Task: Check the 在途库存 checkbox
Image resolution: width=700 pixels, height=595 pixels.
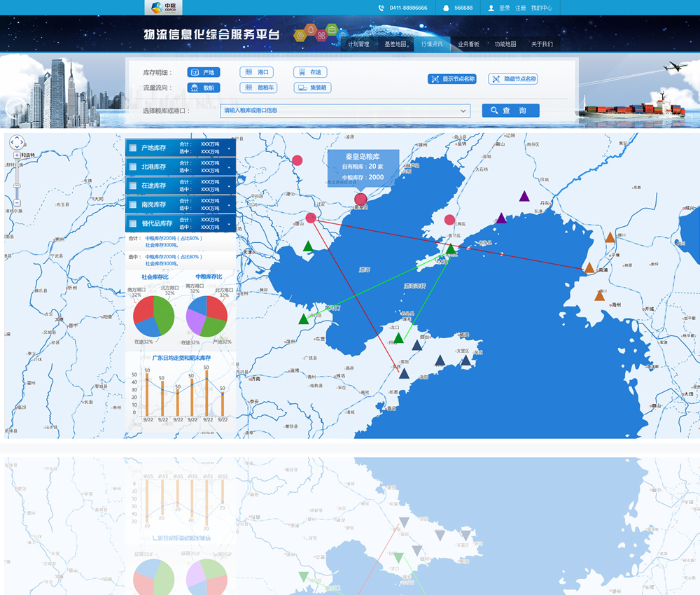Action: pyautogui.click(x=132, y=185)
